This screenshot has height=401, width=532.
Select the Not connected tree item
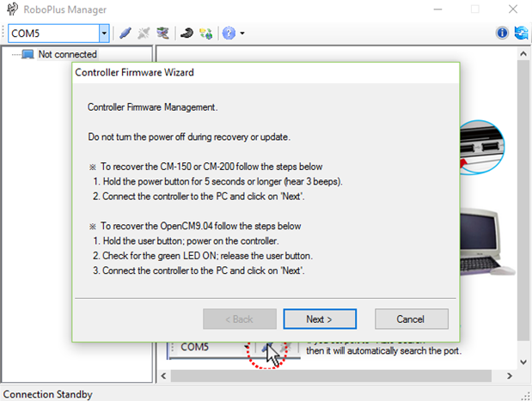[68, 54]
